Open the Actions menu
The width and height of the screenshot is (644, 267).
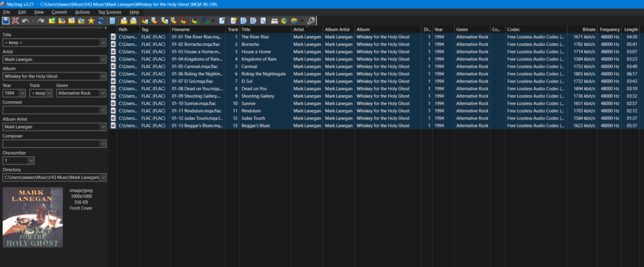[x=82, y=12]
